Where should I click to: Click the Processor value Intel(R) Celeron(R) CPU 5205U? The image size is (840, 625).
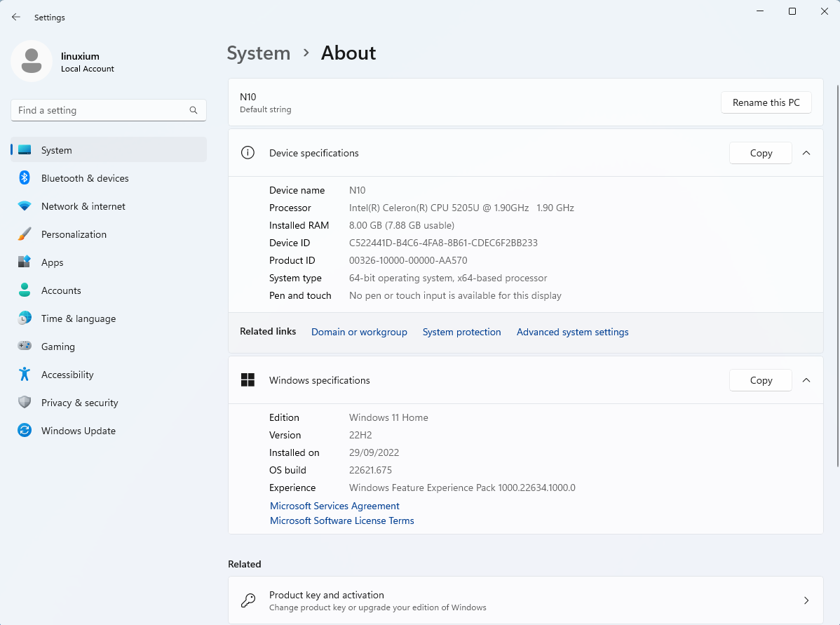coord(462,208)
